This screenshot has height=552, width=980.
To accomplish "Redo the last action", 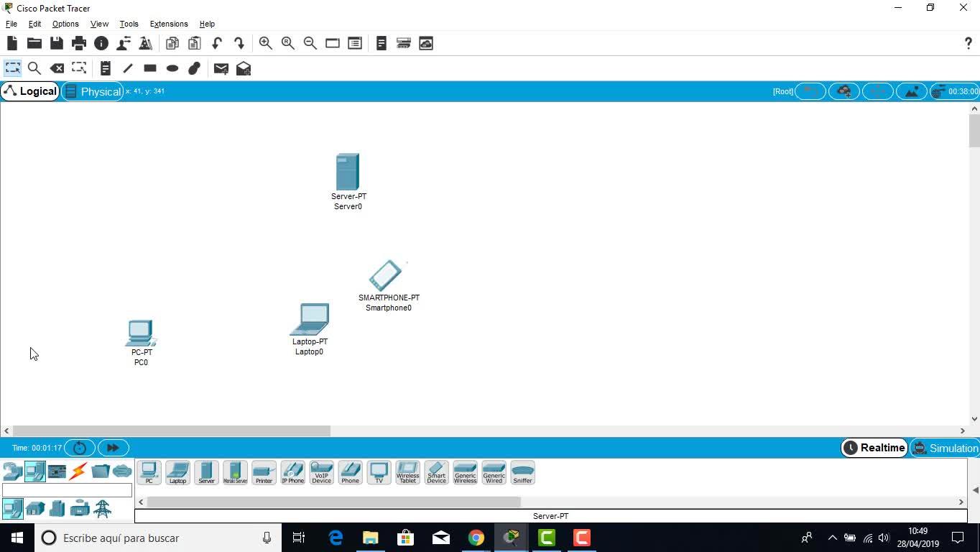I will pyautogui.click(x=239, y=43).
